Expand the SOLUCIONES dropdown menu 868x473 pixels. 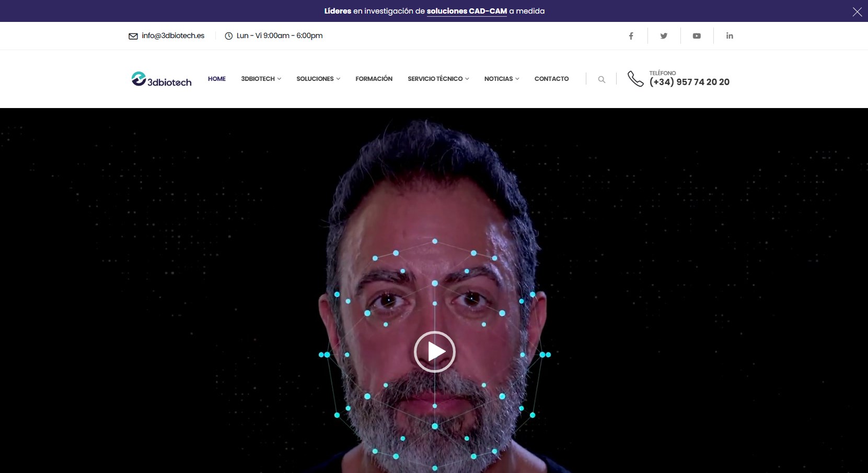pyautogui.click(x=318, y=79)
